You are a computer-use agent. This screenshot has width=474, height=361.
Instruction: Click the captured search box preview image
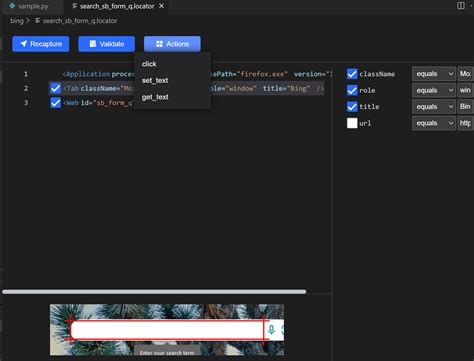click(x=167, y=330)
